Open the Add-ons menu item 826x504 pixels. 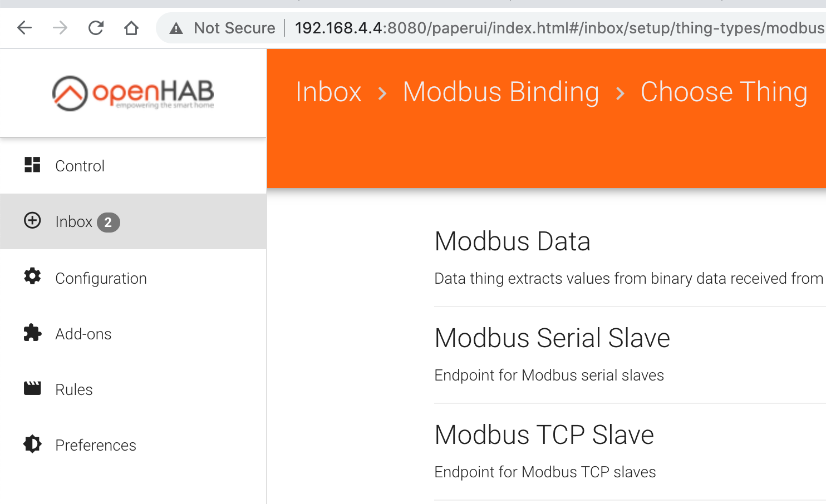(83, 334)
